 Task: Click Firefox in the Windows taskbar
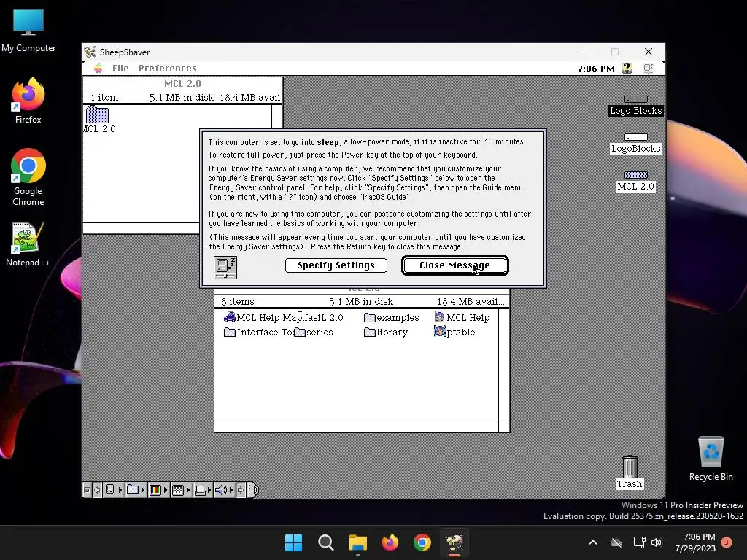coord(390,542)
